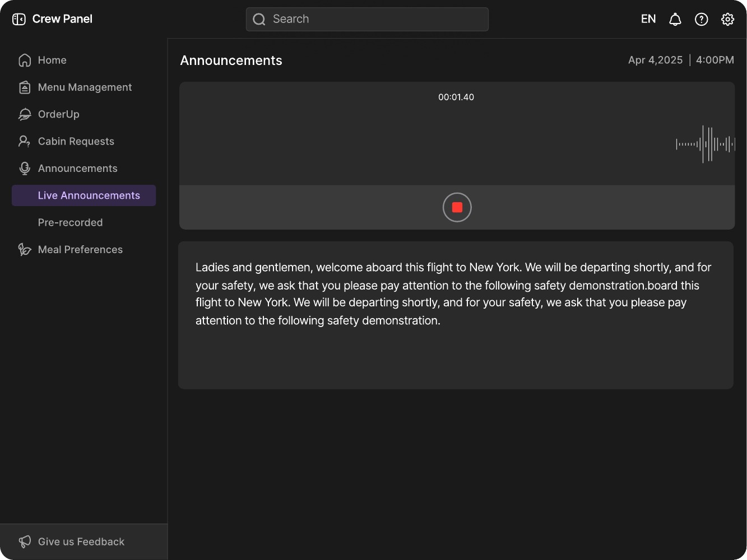Select Live Announcements submenu item

(84, 195)
